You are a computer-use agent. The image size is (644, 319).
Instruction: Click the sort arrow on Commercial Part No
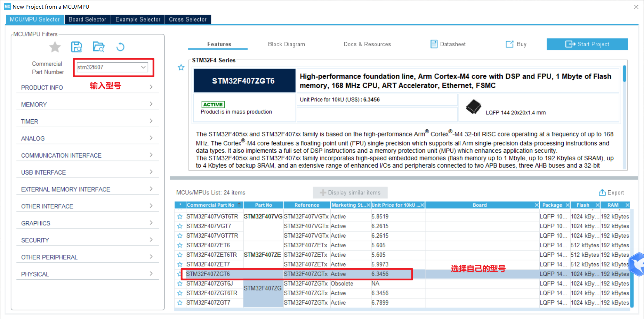[x=239, y=205]
